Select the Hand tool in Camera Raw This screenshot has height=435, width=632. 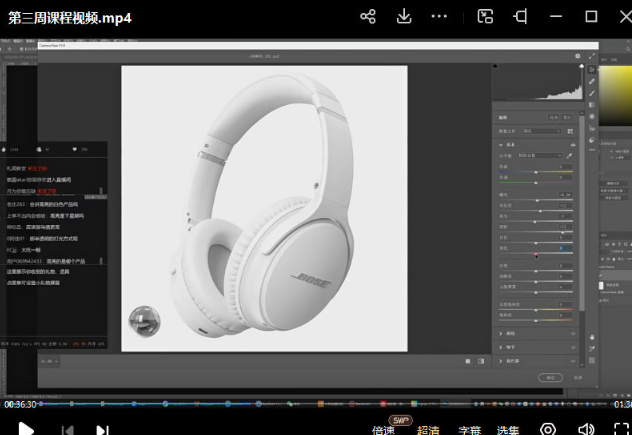pos(592,337)
